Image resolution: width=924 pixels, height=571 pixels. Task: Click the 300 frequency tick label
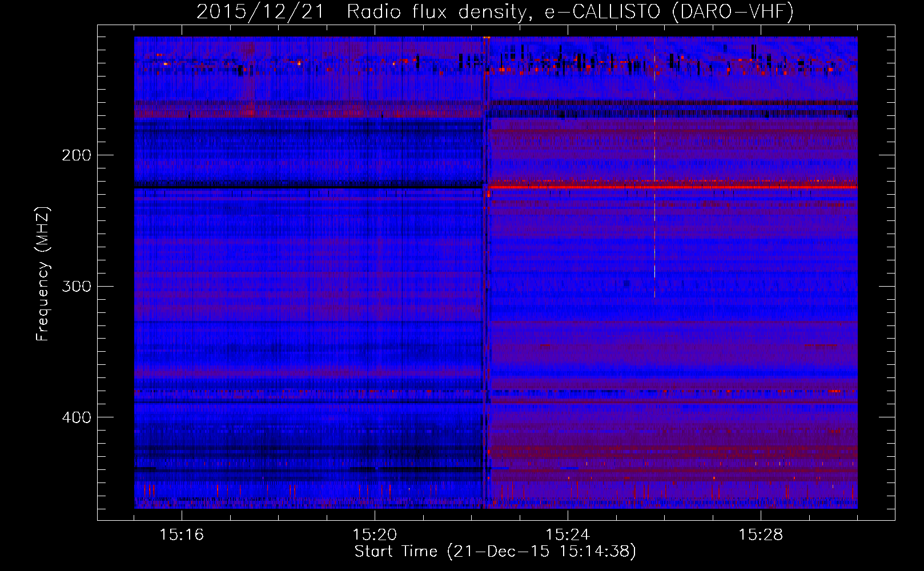click(x=77, y=286)
